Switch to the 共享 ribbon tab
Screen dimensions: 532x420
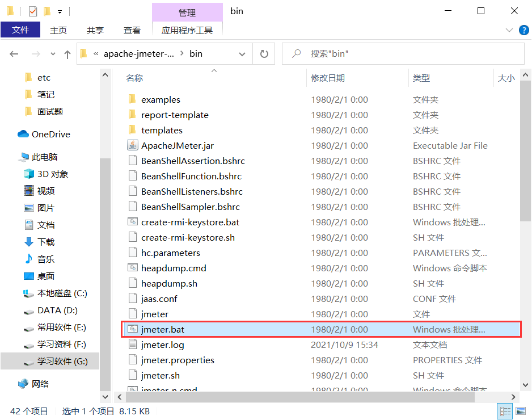(x=95, y=30)
